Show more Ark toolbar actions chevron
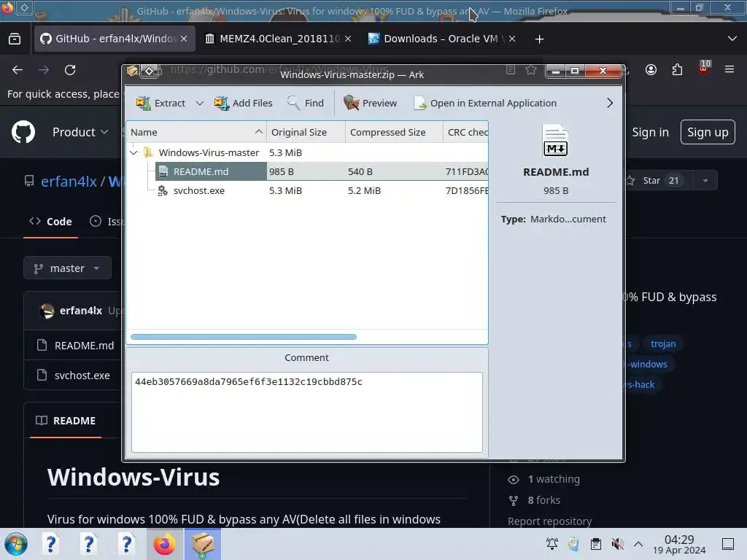This screenshot has height=560, width=747. (x=609, y=104)
